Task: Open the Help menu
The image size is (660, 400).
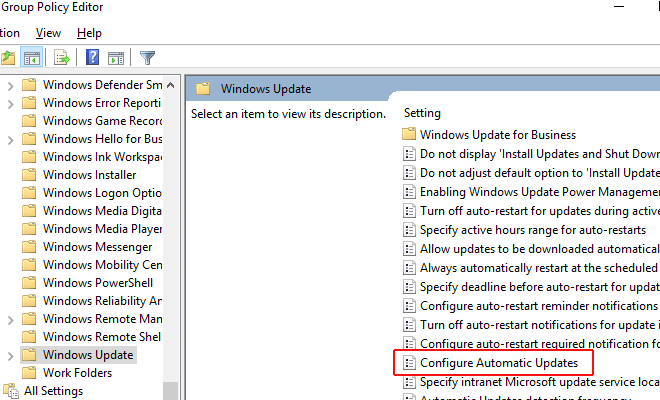Action: pyautogui.click(x=89, y=33)
